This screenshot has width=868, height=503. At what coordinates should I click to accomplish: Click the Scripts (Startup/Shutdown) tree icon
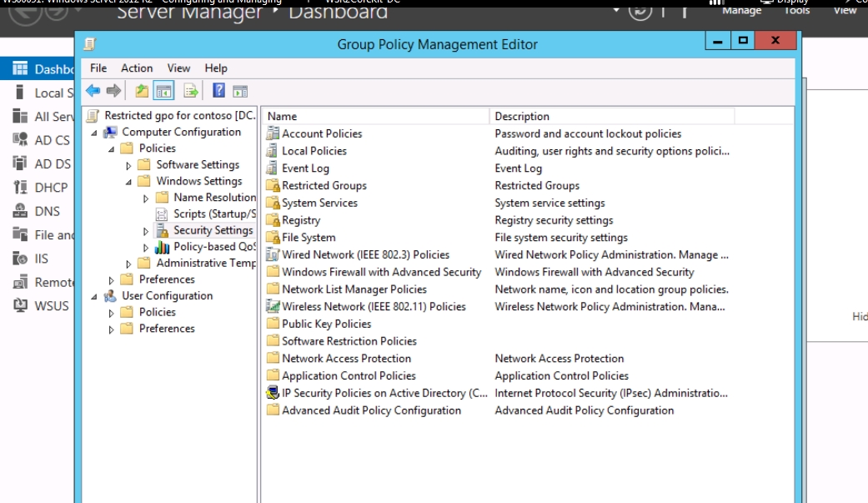coord(162,214)
